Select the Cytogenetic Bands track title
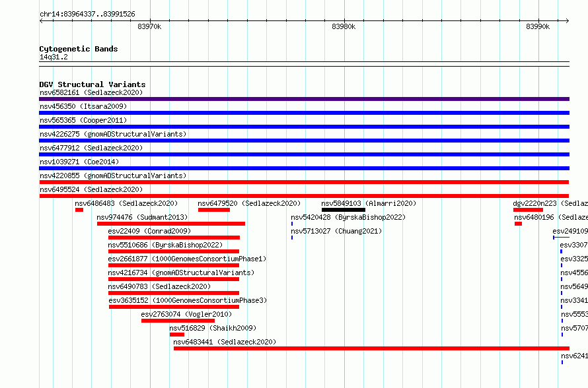This screenshot has width=588, height=388. pos(79,49)
